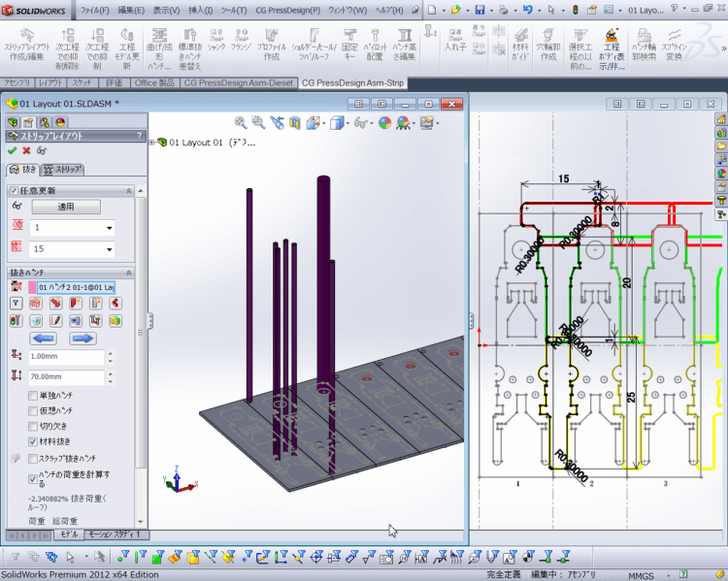Switch to ストリップ tab in property panel
This screenshot has height=581, width=728.
click(x=63, y=170)
